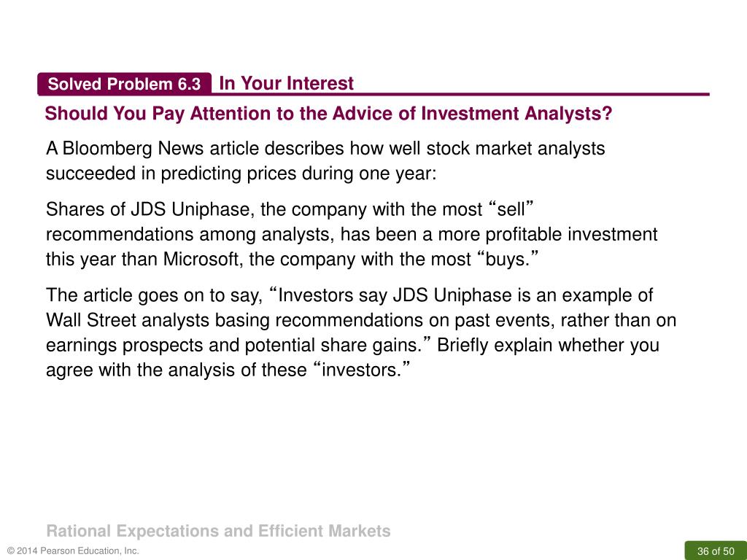Select the slide title about Investment Analysts
Viewport: 747px width, 560px height.
[328, 114]
